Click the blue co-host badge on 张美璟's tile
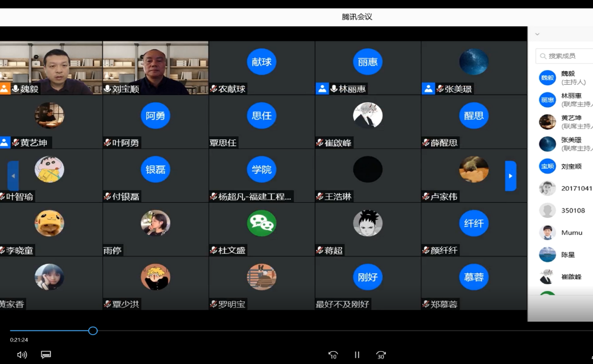This screenshot has width=593, height=364. pos(428,89)
